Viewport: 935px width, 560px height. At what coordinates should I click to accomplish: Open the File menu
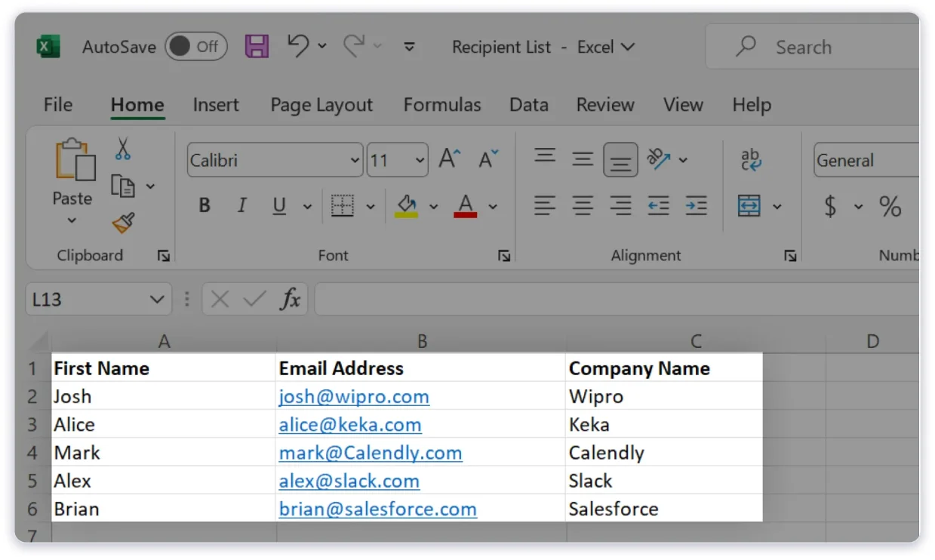(58, 105)
